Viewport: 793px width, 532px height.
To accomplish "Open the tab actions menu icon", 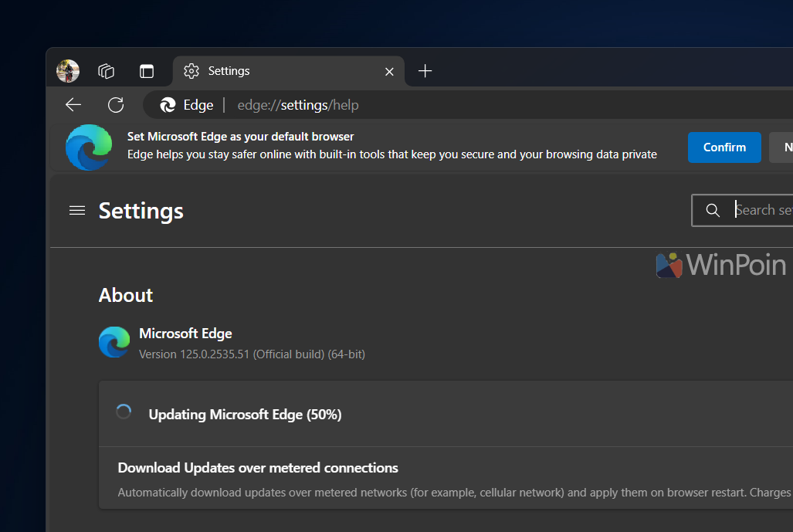I will 146,71.
